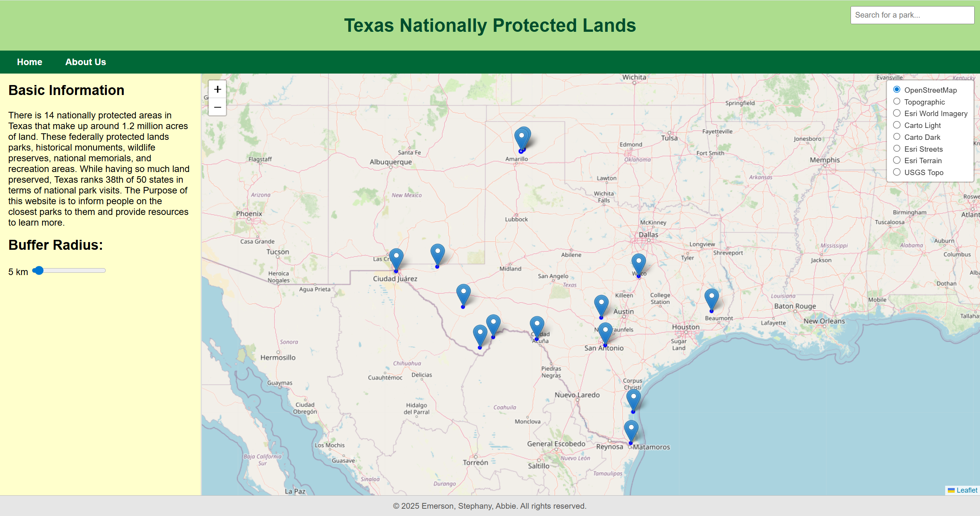Click the Leaflet attribution link
The image size is (980, 516).
pyautogui.click(x=967, y=490)
